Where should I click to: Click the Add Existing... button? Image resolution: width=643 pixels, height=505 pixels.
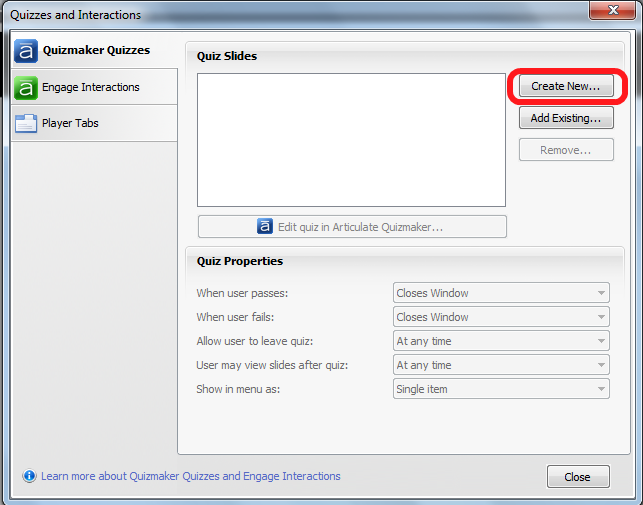[x=566, y=118]
